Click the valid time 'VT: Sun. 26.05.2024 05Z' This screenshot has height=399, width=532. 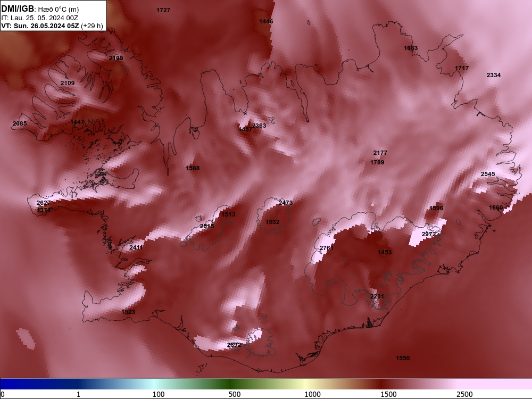click(40, 26)
